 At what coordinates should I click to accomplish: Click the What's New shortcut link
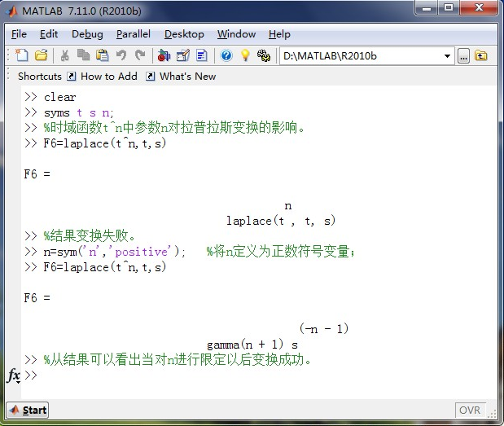pyautogui.click(x=188, y=77)
